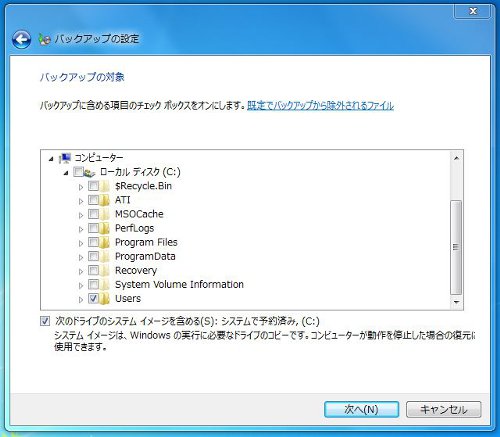The width and height of the screenshot is (500, 437).
Task: Go back with the blue arrow button
Action: click(21, 40)
